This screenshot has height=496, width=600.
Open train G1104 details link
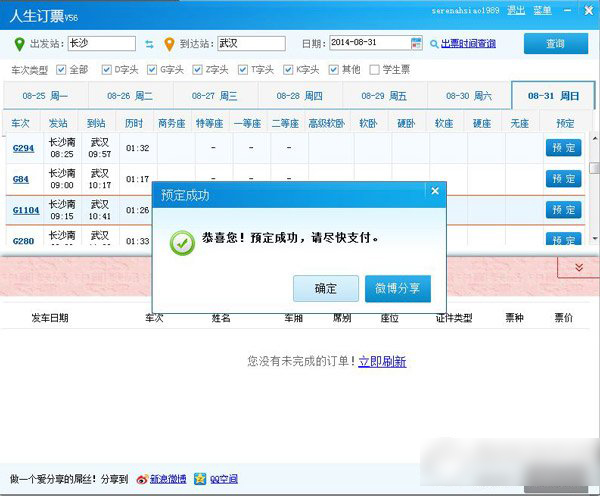pyautogui.click(x=26, y=210)
